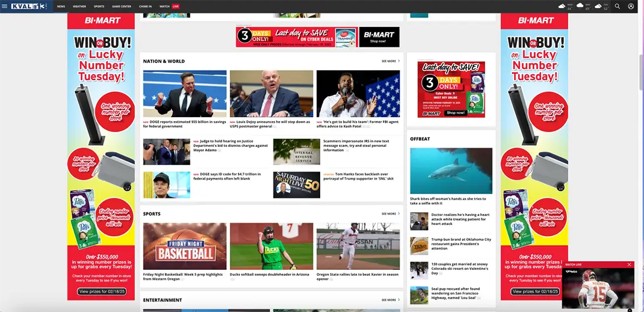The height and width of the screenshot is (312, 644).
Task: Open the Game Center menu
Action: [122, 6]
